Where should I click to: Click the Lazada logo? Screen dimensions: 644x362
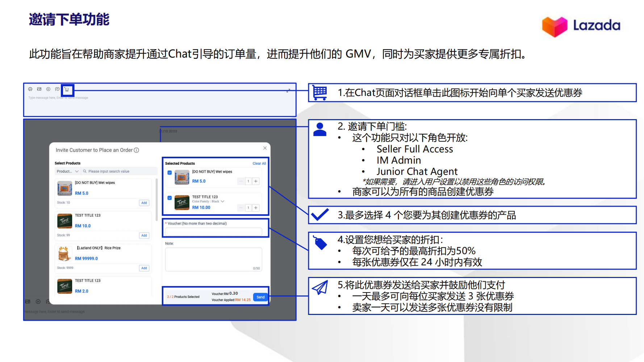581,26
